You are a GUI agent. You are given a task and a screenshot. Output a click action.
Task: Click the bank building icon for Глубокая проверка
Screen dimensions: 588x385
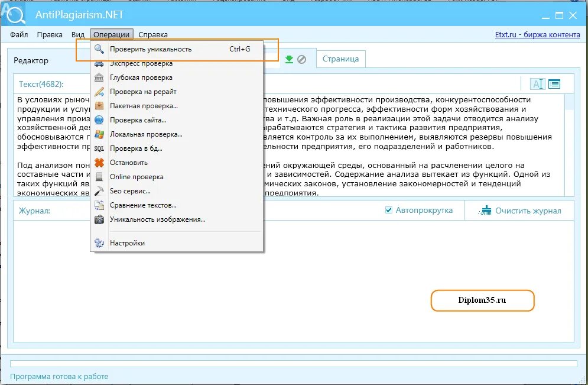(x=99, y=77)
